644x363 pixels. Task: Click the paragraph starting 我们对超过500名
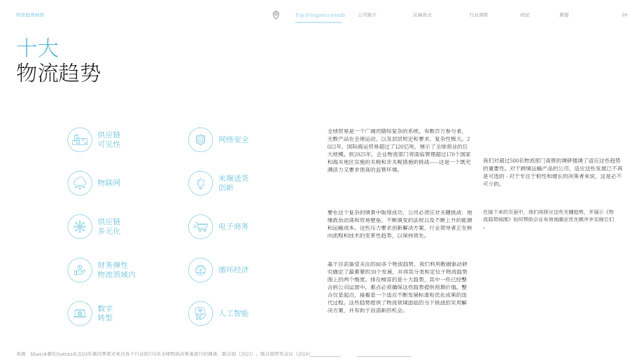click(552, 172)
